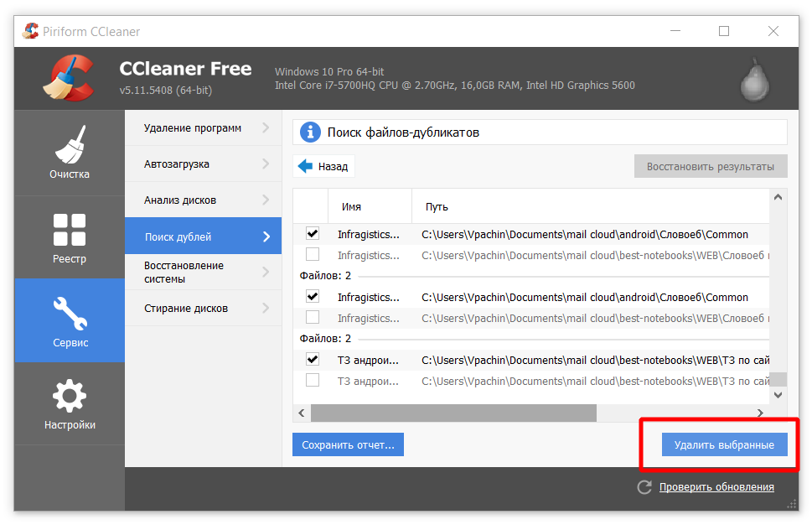
Task: Expand Удаление программ chevron arrow
Action: 266,128
